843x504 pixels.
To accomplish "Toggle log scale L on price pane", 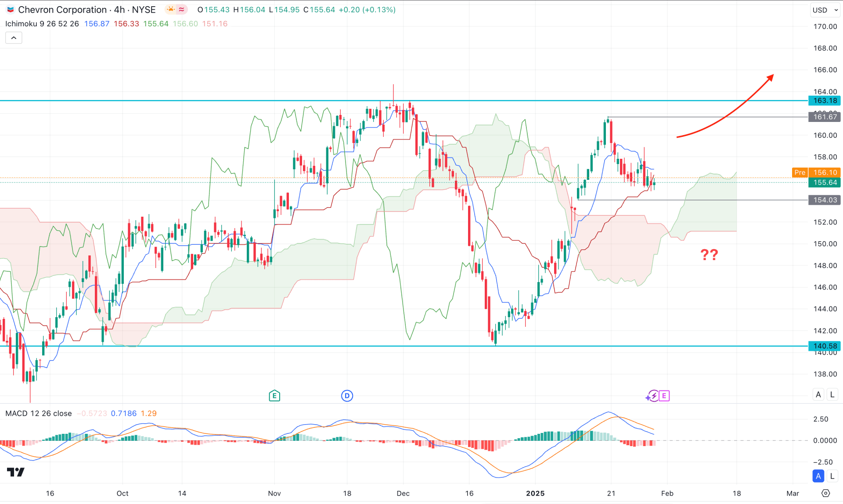I will [832, 394].
